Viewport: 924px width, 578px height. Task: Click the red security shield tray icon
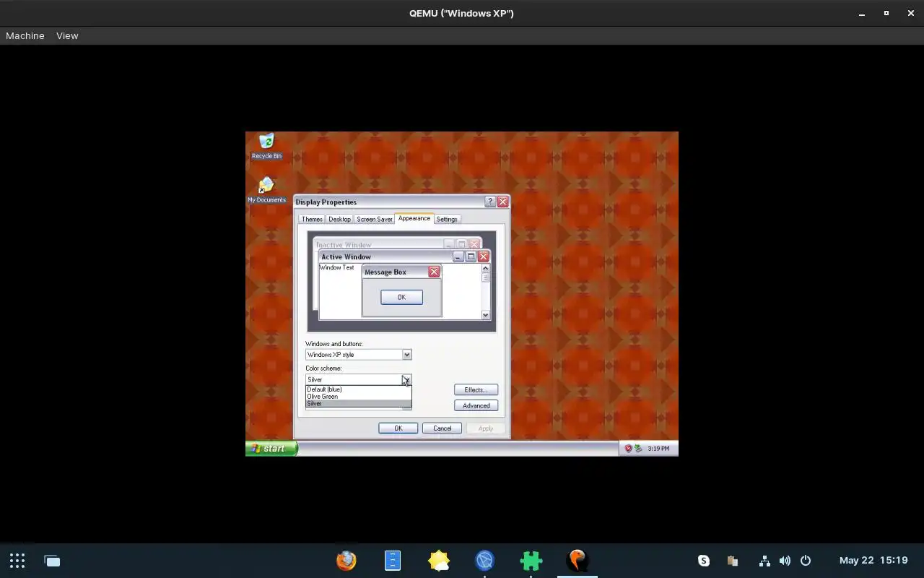pyautogui.click(x=628, y=449)
